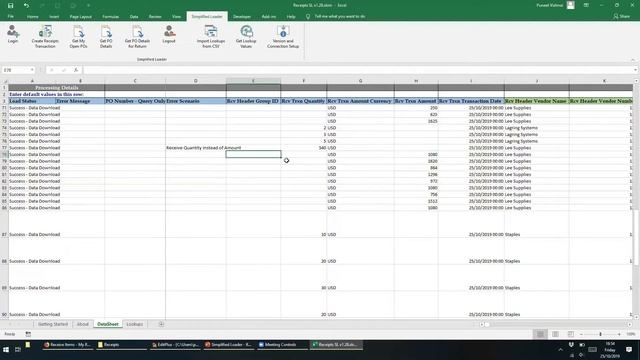Click the Share icon at top right
This screenshot has height=360, width=640.
coord(621,16)
